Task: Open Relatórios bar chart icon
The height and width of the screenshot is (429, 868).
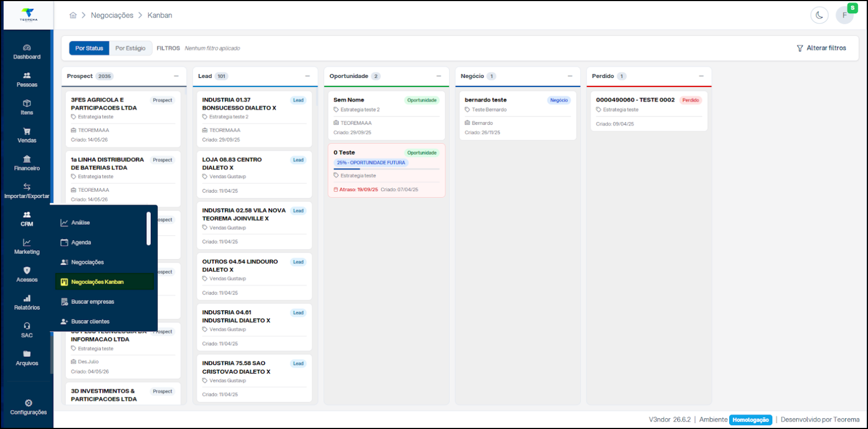Action: [x=27, y=298]
